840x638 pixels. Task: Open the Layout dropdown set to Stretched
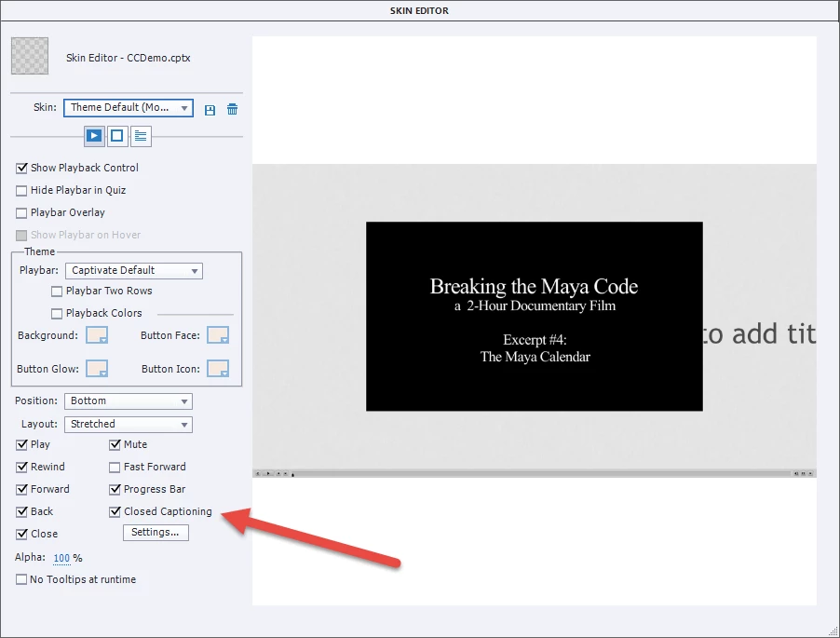point(128,425)
